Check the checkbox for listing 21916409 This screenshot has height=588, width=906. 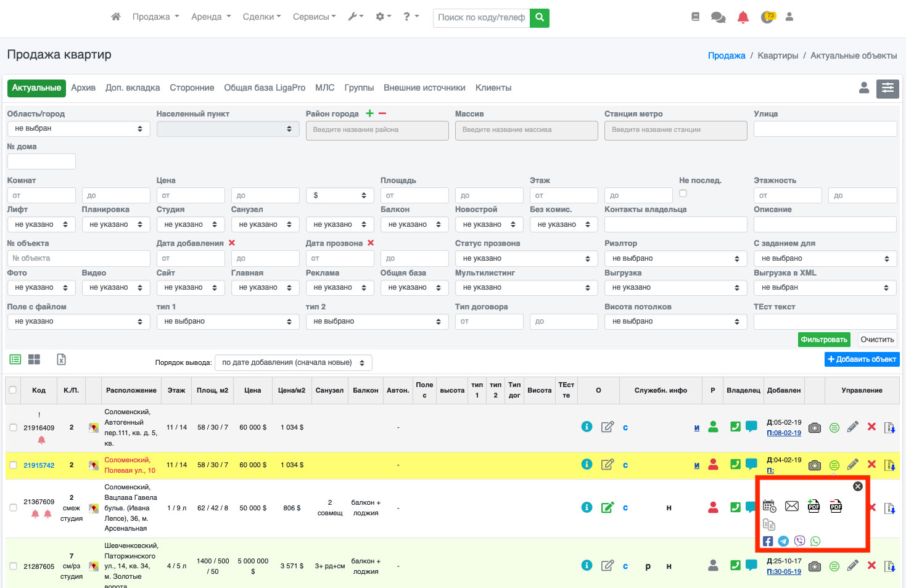tap(13, 428)
